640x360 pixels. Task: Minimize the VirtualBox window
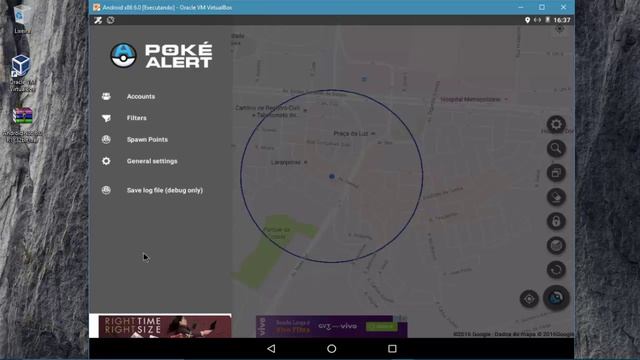(521, 7)
